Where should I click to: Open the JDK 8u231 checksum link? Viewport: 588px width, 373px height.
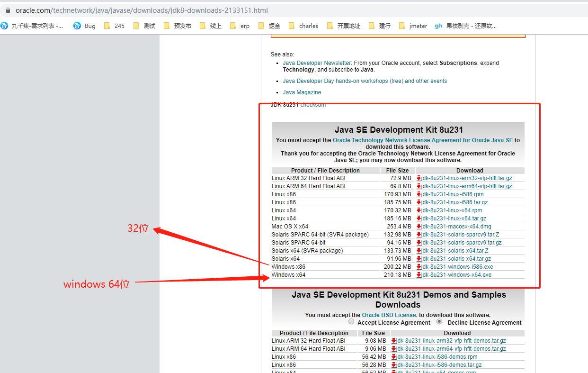(313, 105)
